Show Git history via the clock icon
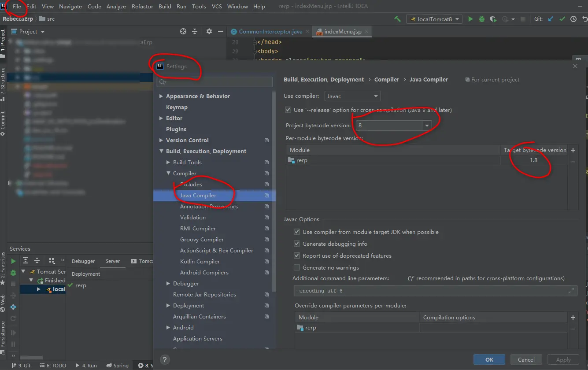This screenshot has height=370, width=588. pyautogui.click(x=573, y=19)
